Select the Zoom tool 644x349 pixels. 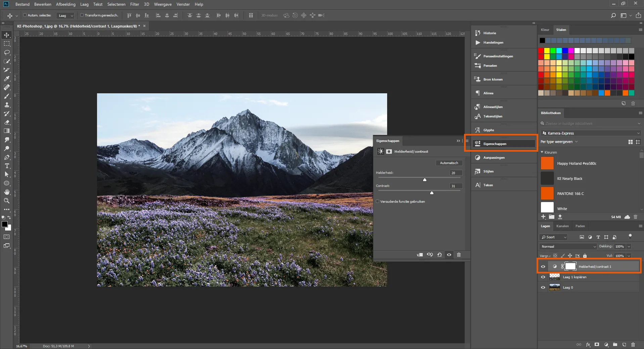[7, 201]
